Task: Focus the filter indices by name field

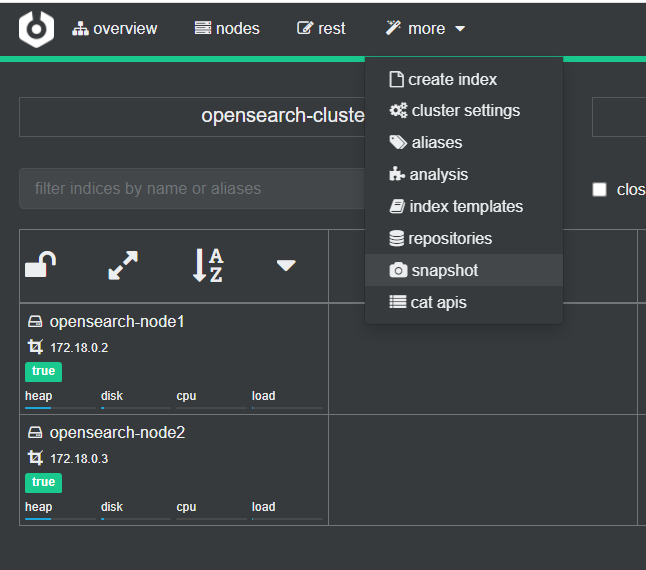Action: 192,189
